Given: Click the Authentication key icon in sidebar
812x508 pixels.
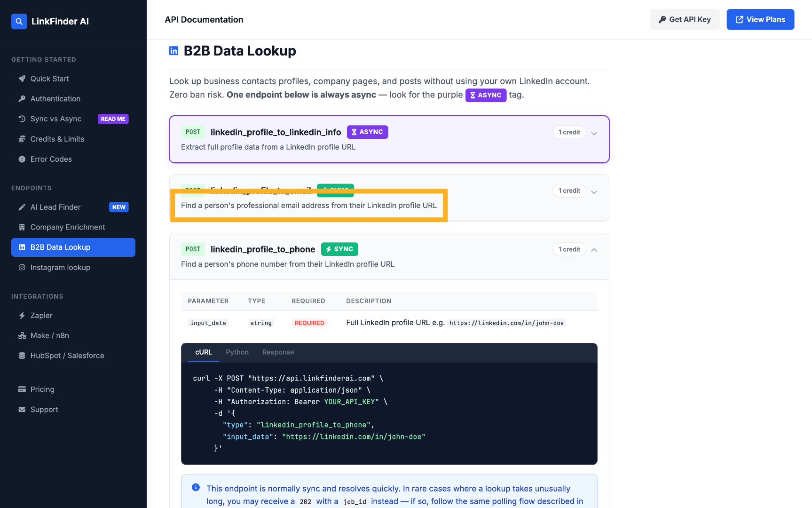Looking at the screenshot, I should (22, 99).
